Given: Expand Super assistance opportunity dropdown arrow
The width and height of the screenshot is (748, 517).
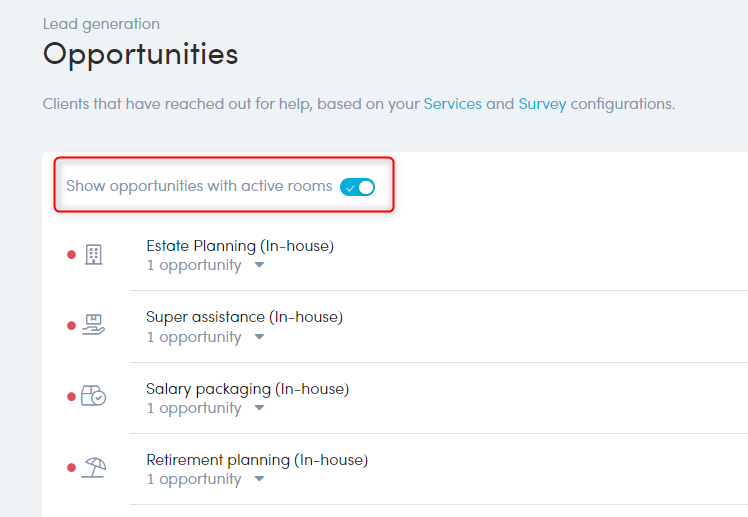Looking at the screenshot, I should pos(260,337).
